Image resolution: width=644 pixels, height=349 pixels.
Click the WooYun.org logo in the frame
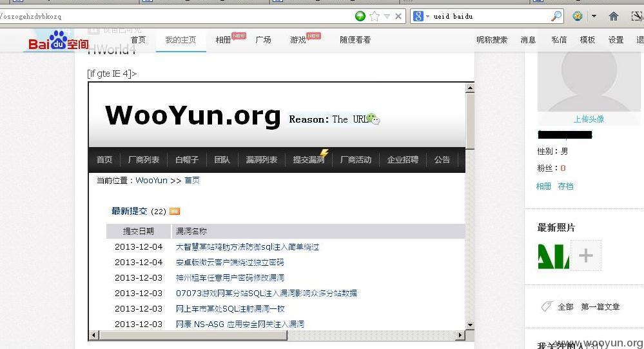point(193,115)
